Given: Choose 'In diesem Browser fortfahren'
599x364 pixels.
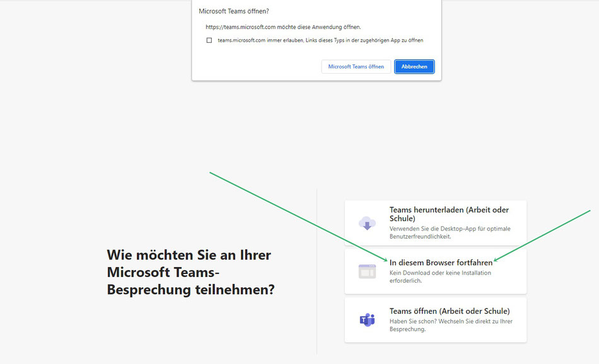Looking at the screenshot, I should pyautogui.click(x=436, y=271).
